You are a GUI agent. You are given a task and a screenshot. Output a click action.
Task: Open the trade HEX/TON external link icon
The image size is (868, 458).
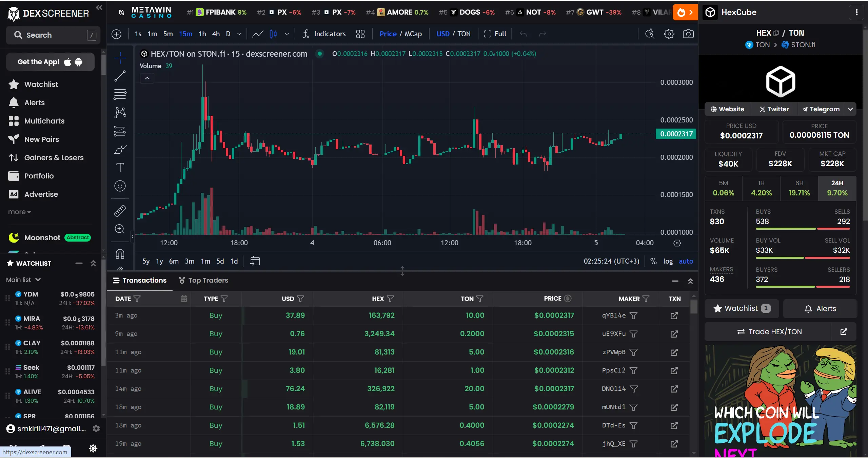(844, 331)
